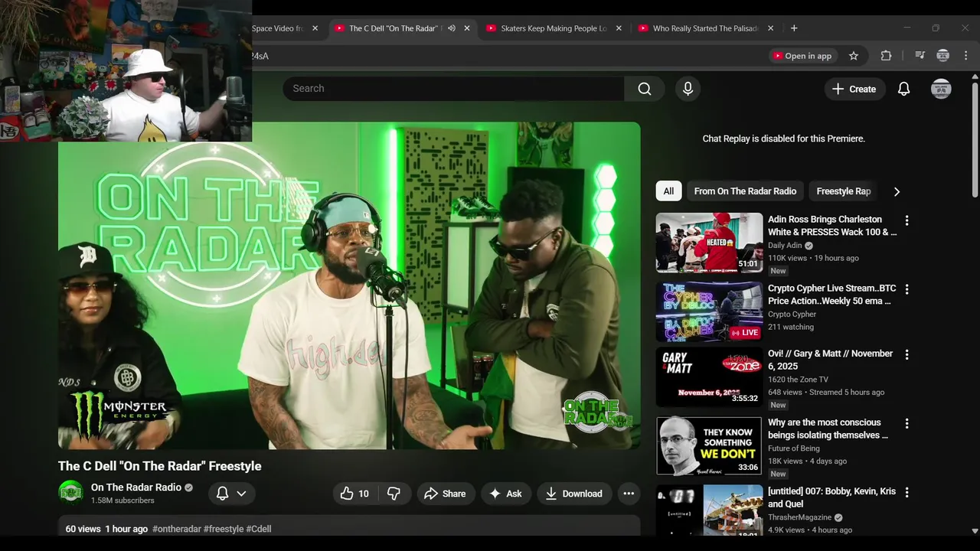The image size is (980, 551).
Task: Click the browser address bar
Action: 505,56
